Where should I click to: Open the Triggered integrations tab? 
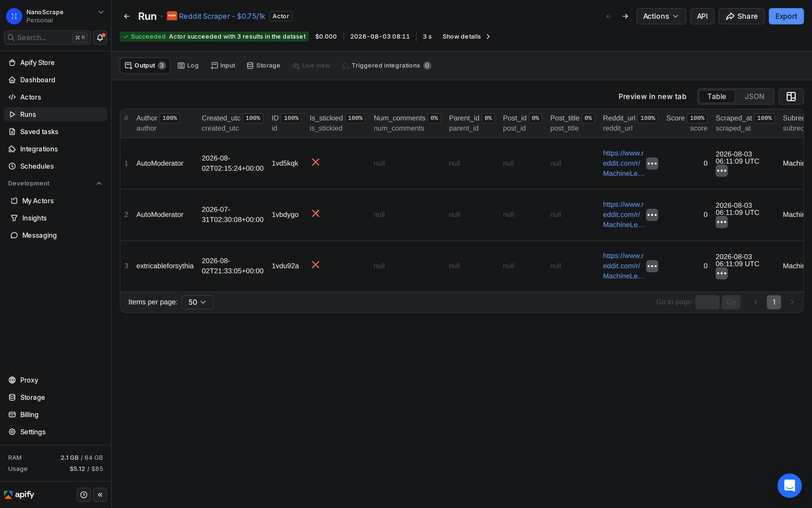(386, 66)
